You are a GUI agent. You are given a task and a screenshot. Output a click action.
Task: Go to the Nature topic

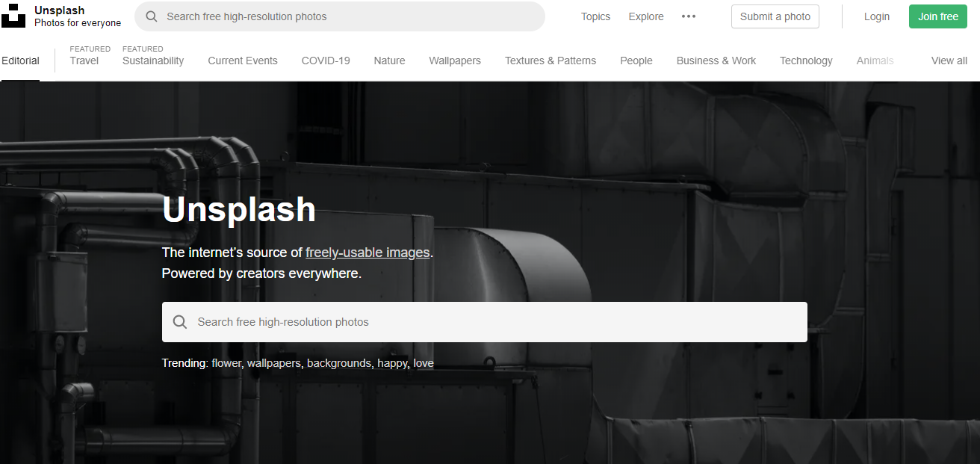(x=389, y=61)
